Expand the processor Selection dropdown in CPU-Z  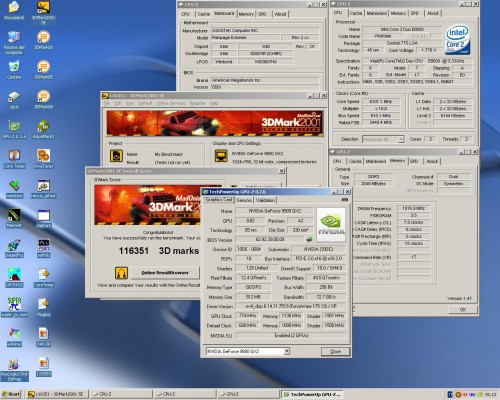click(401, 139)
